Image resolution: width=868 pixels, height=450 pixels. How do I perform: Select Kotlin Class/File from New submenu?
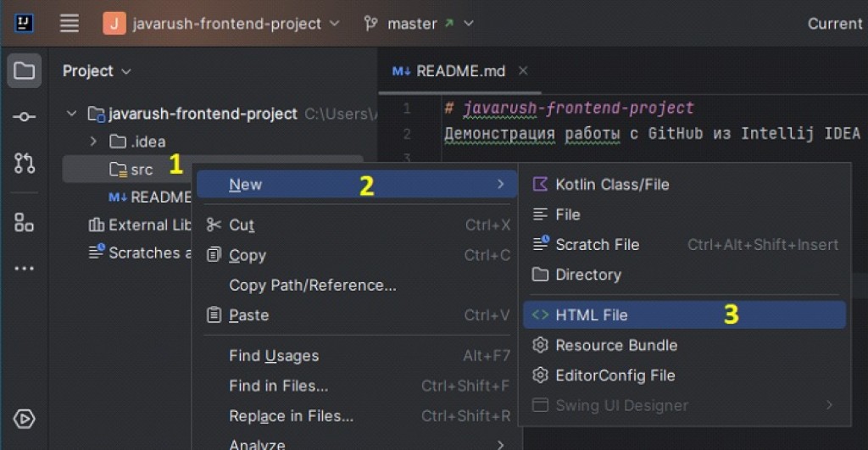coord(684,184)
